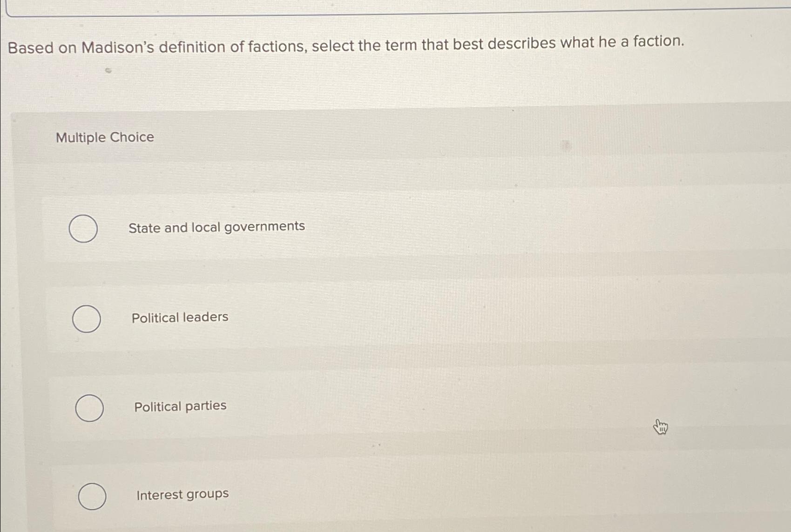Viewport: 791px width, 532px height.
Task: Click the small refresh symbol below the question
Action: (108, 71)
